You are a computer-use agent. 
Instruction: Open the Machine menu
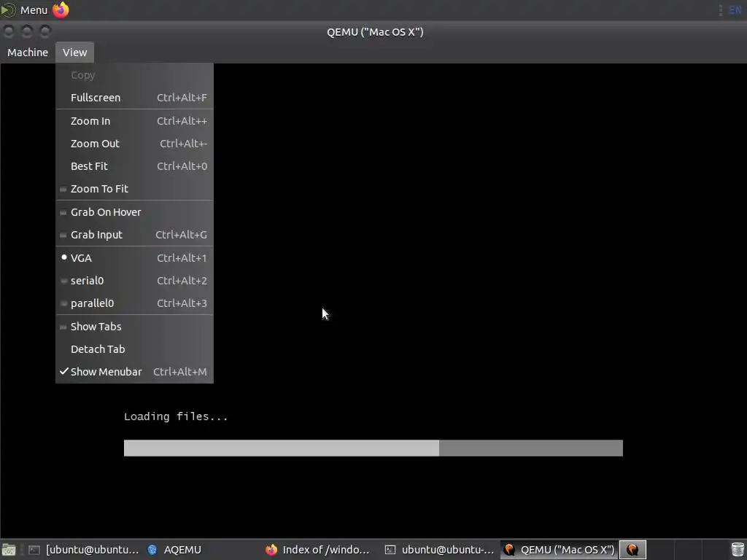point(28,52)
